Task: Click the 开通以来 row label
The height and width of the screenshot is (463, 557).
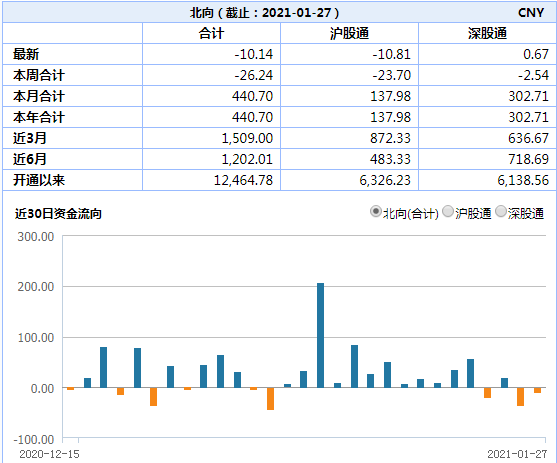Action: tap(39, 180)
